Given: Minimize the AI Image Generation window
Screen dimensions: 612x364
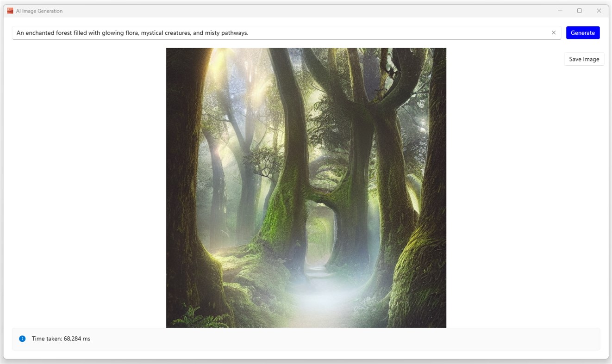Looking at the screenshot, I should click(x=560, y=10).
